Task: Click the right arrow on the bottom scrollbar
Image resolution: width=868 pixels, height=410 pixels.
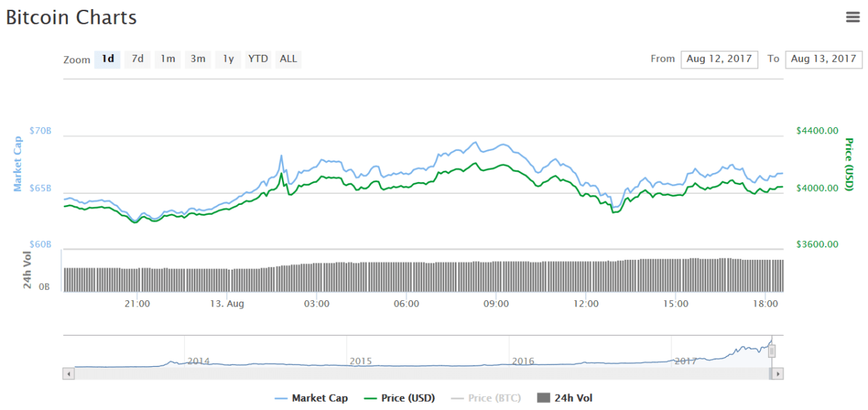Action: 778,372
